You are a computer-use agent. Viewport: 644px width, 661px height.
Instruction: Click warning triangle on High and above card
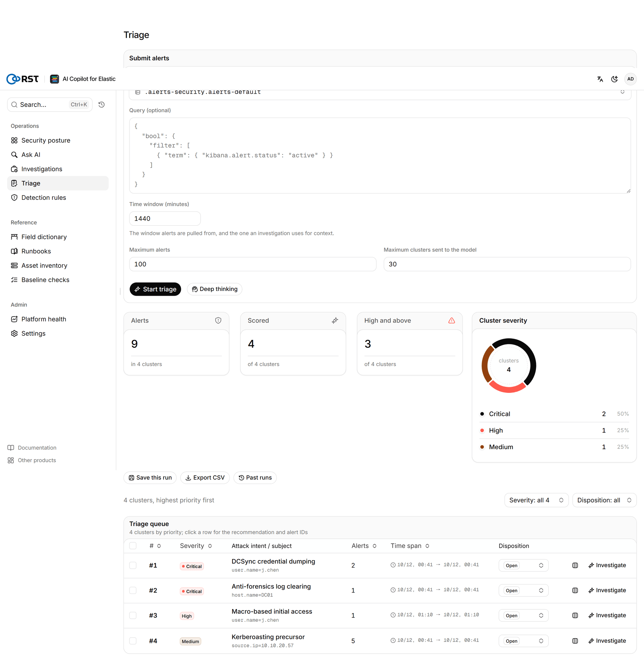coord(451,320)
